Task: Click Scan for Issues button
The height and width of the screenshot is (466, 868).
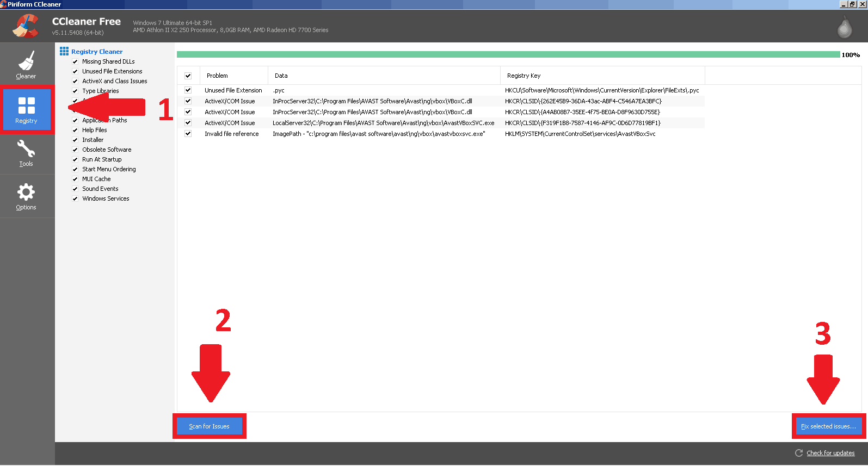Action: 210,426
